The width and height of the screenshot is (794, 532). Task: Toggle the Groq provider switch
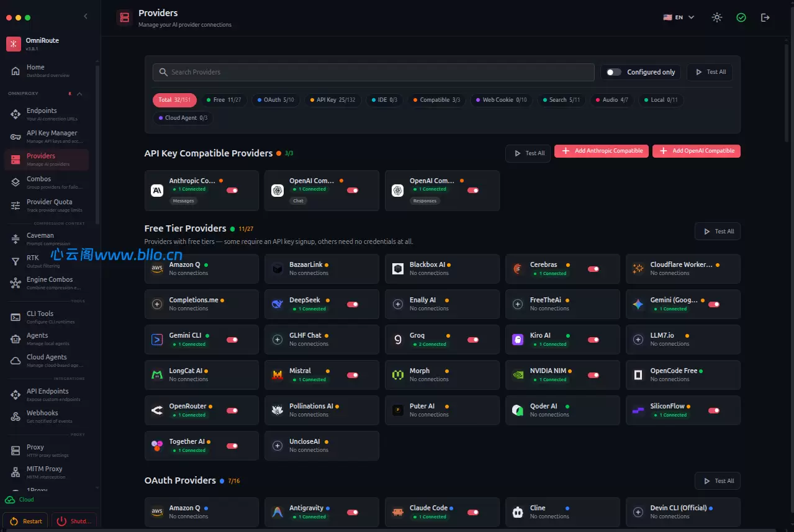473,340
